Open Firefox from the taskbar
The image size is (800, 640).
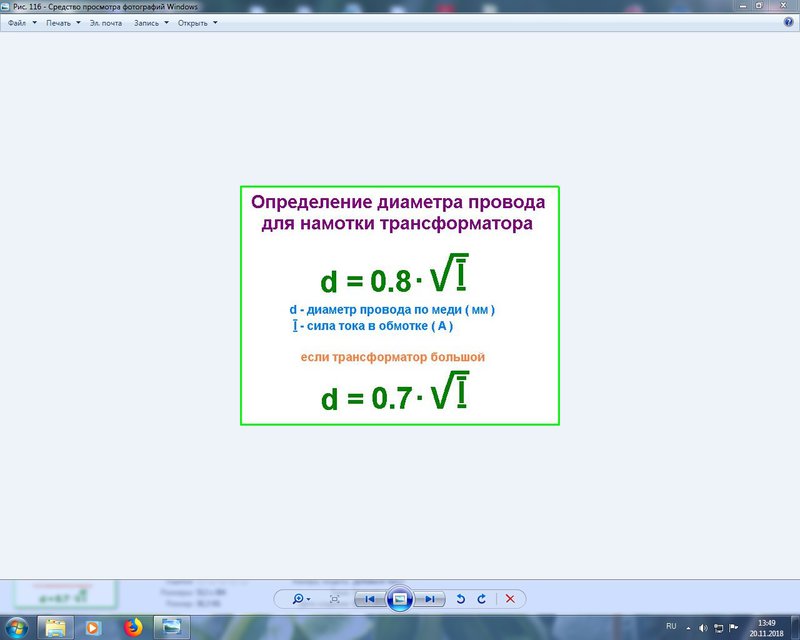[133, 627]
